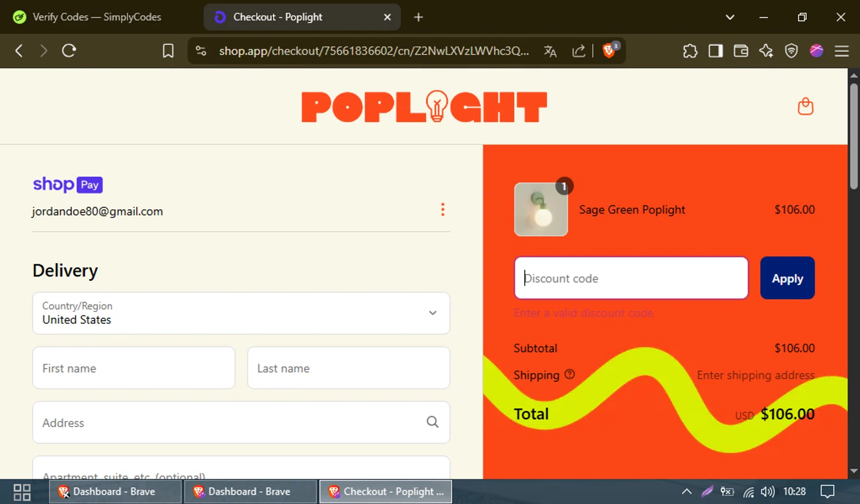Click the taskbar clock showing 10:28
Screen dimensions: 860x504
795,491
